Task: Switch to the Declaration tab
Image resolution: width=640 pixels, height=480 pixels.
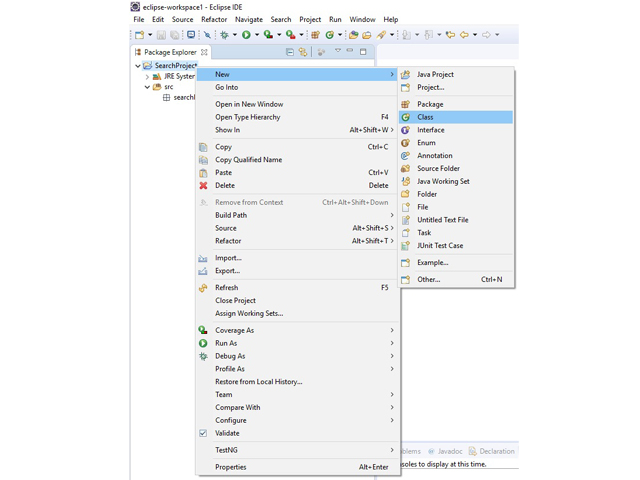Action: coord(492,451)
